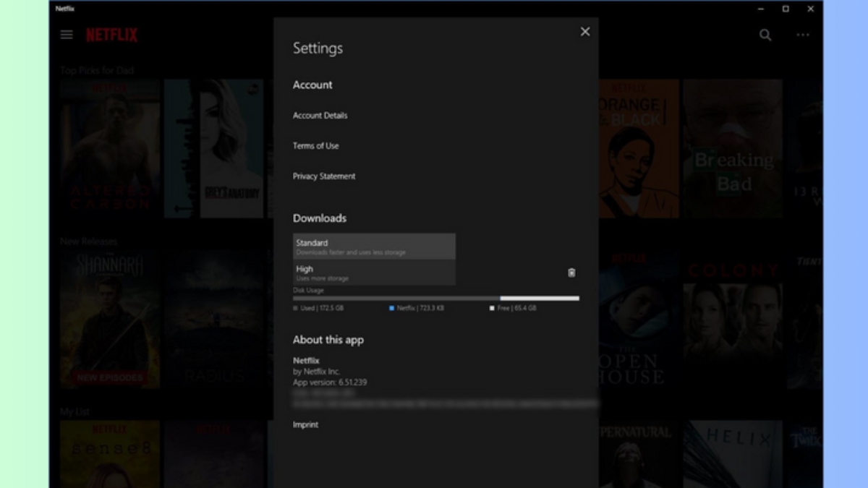Open the Altered Carbon thumbnail
The width and height of the screenshot is (868, 488).
click(110, 148)
